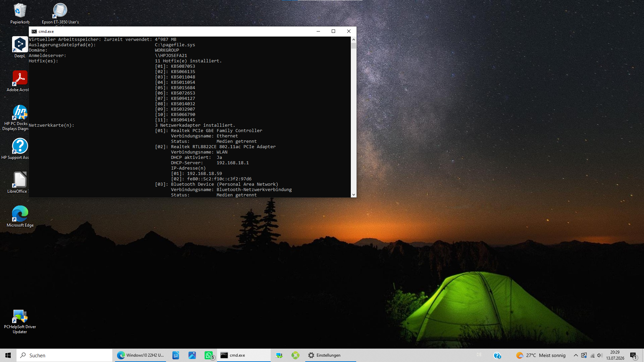Viewport: 644px width, 362px height.
Task: Open the Epson ET-3850 User's Guide shortcut
Action: click(60, 14)
